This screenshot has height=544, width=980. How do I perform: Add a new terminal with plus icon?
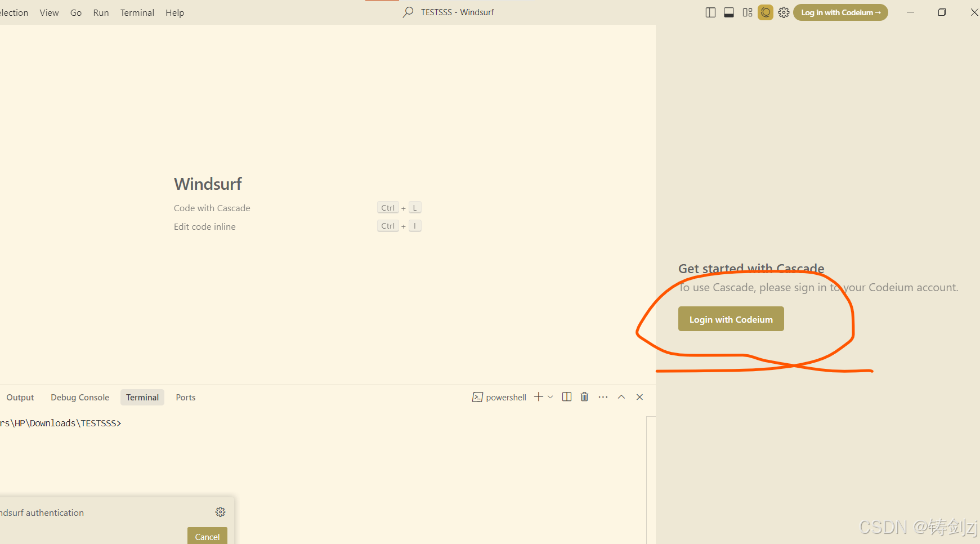pyautogui.click(x=539, y=397)
